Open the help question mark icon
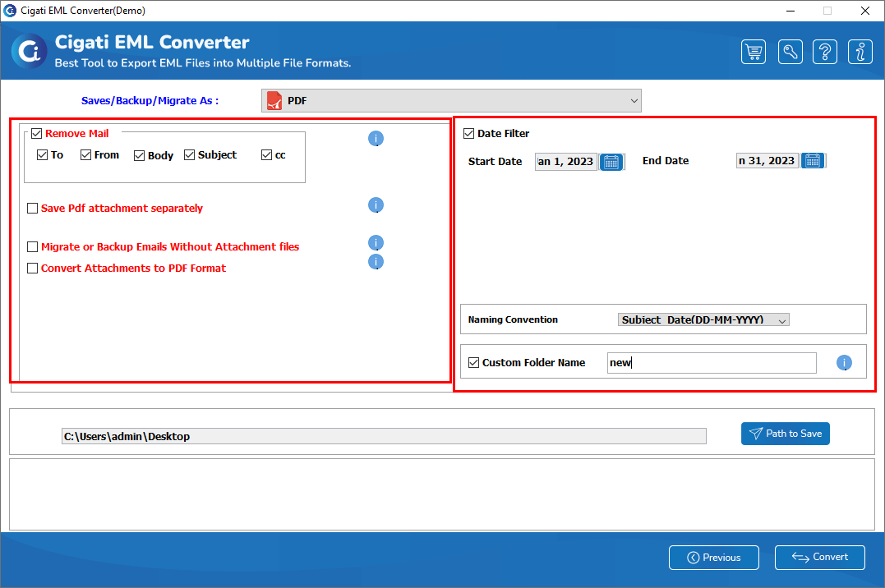This screenshot has height=588, width=885. point(825,52)
